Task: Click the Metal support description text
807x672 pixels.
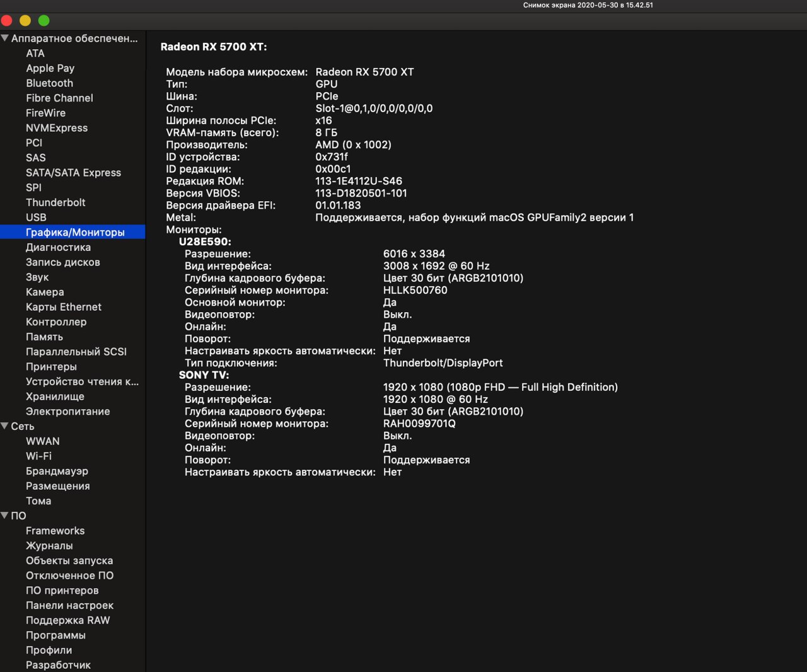Action: 475,217
